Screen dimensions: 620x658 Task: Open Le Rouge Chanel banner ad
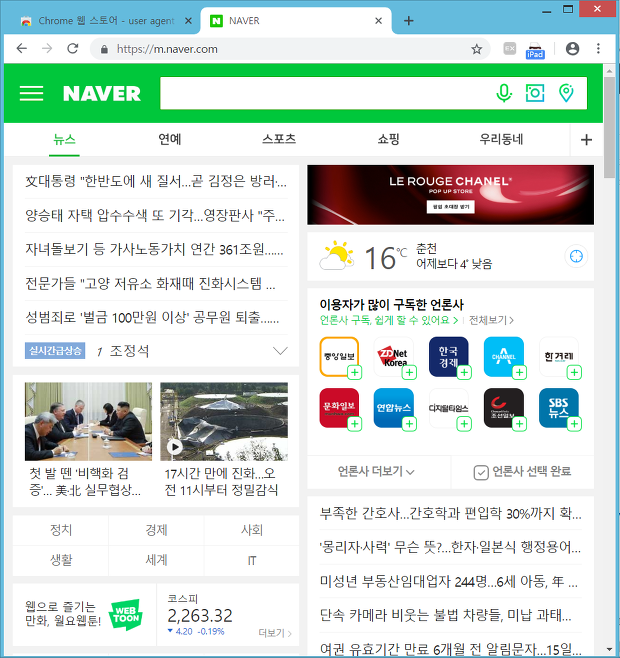click(x=450, y=195)
